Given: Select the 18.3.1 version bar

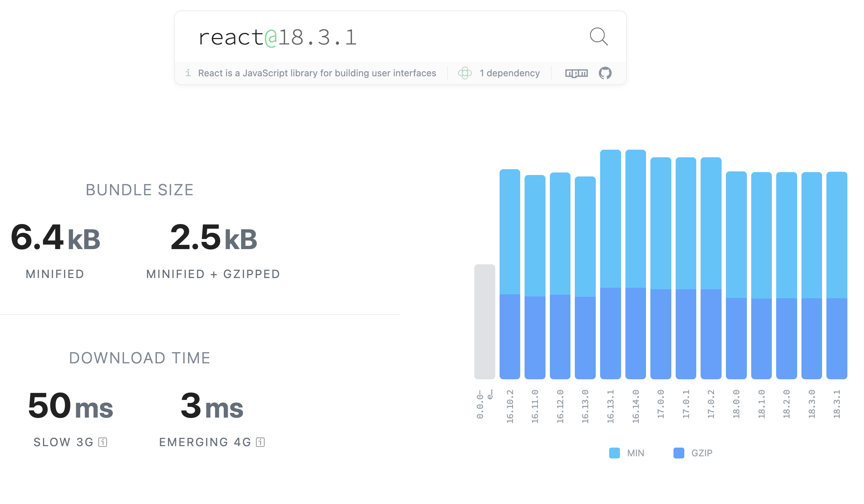Looking at the screenshot, I should [x=837, y=275].
